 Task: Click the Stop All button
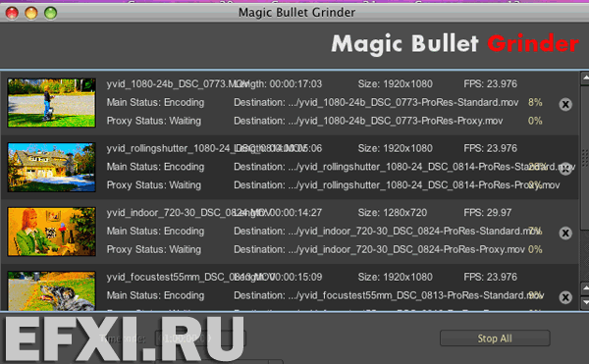pos(495,338)
